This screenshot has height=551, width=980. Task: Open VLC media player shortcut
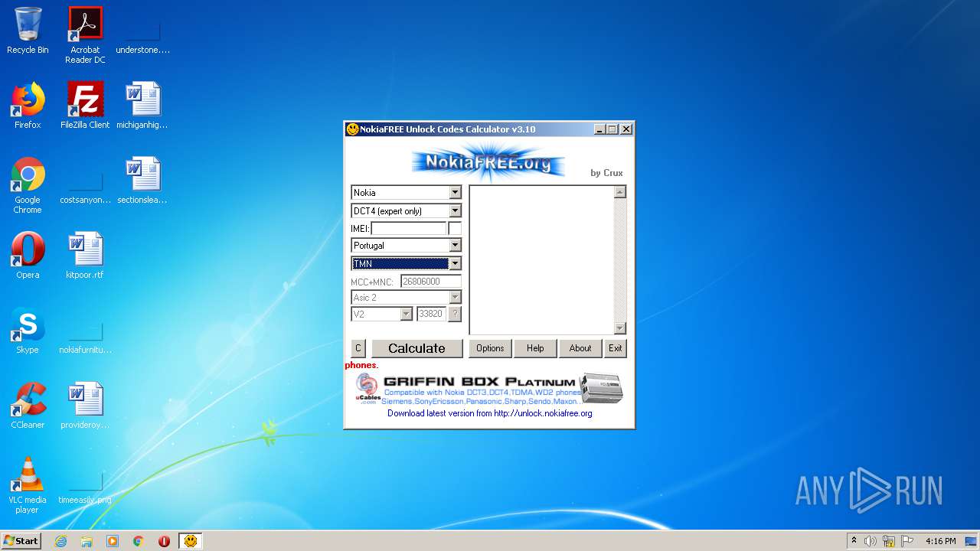click(x=28, y=485)
